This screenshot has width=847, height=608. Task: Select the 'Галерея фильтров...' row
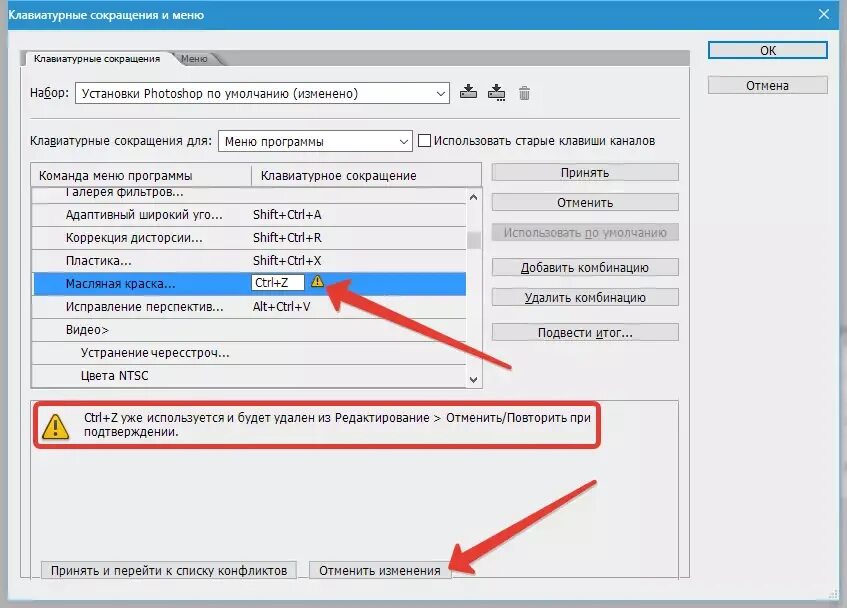(x=249, y=194)
